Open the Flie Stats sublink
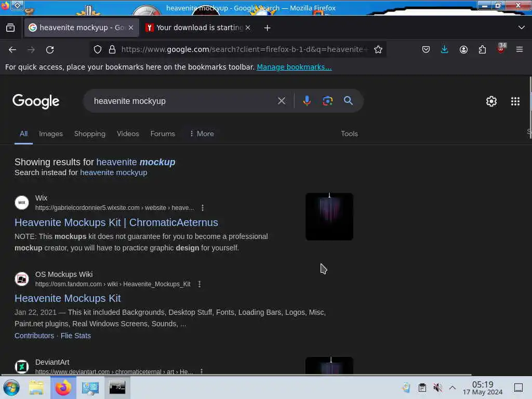Screen dimensions: 532x399 pyautogui.click(x=76, y=336)
